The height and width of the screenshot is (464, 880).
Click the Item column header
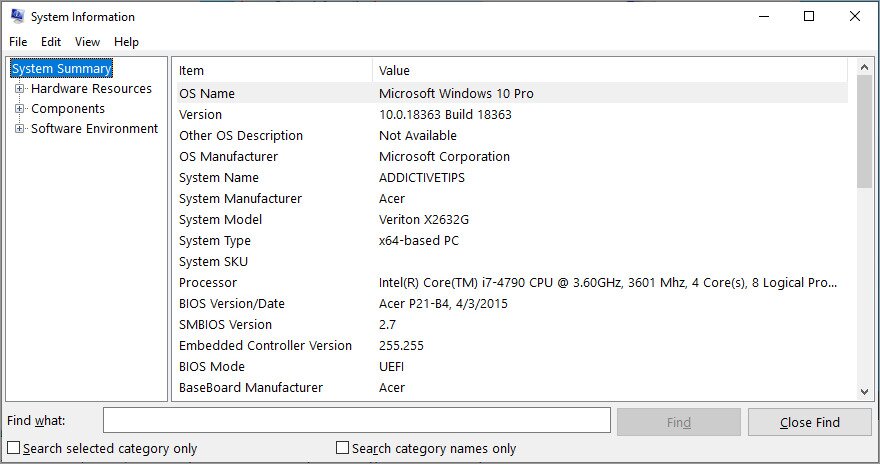pos(272,70)
